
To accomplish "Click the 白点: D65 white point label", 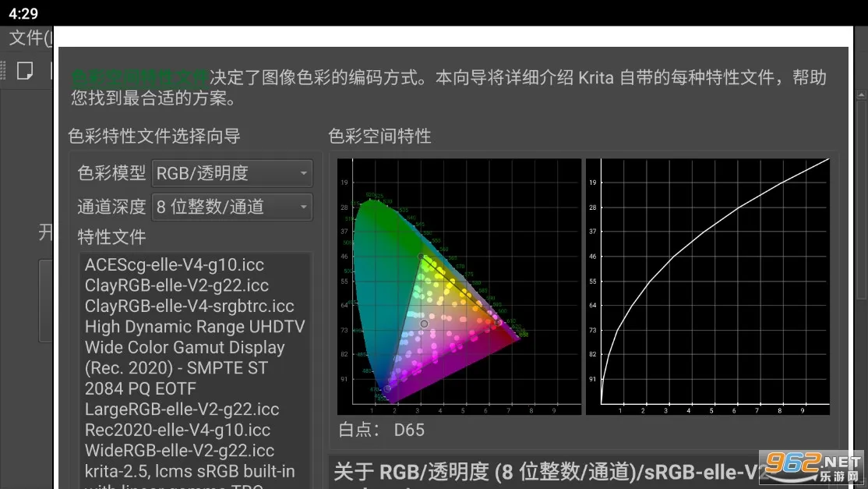I will pyautogui.click(x=382, y=430).
